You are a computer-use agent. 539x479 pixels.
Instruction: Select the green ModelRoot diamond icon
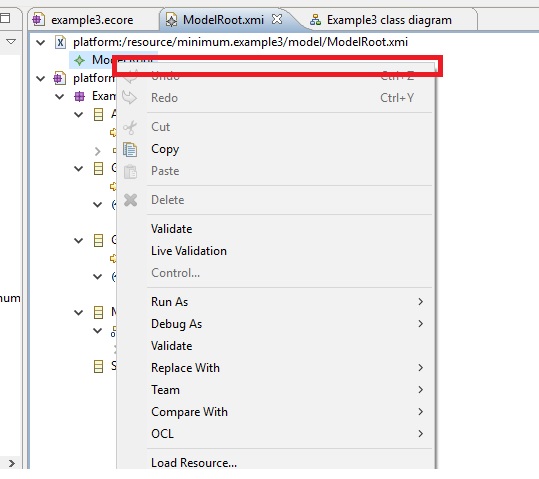[79, 61]
